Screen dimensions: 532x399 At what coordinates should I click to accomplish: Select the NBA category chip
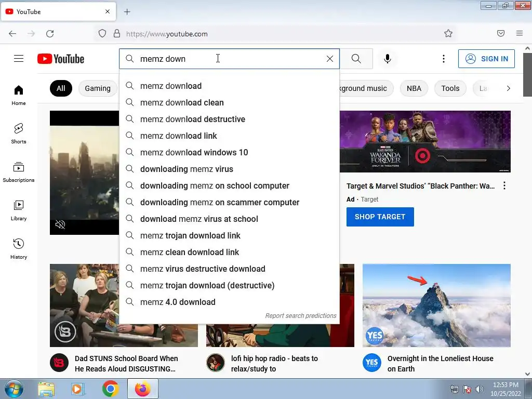(414, 88)
